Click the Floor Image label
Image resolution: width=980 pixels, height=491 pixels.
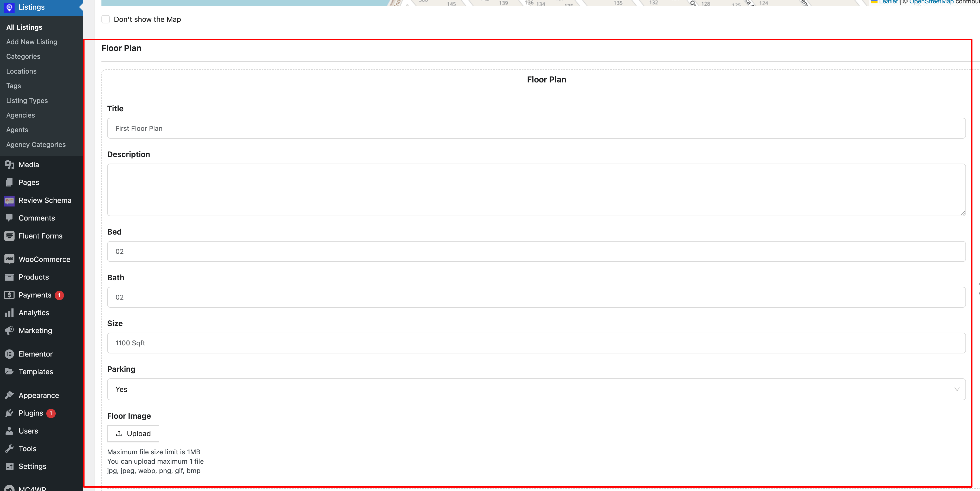coord(129,416)
